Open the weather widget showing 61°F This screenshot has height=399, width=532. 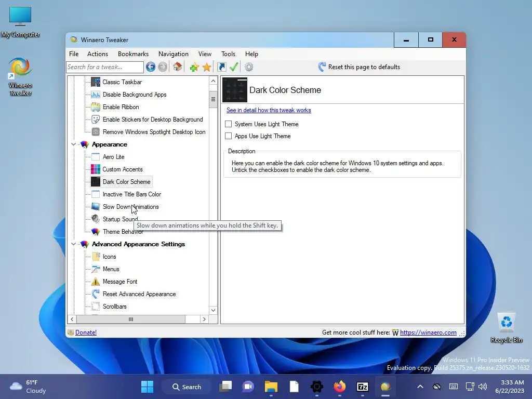28,387
